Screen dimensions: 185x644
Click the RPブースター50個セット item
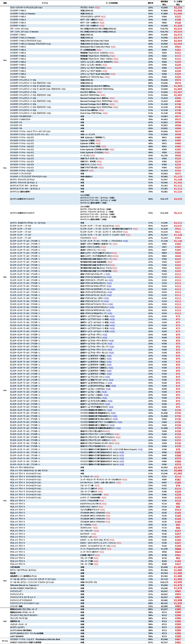[92, 26]
